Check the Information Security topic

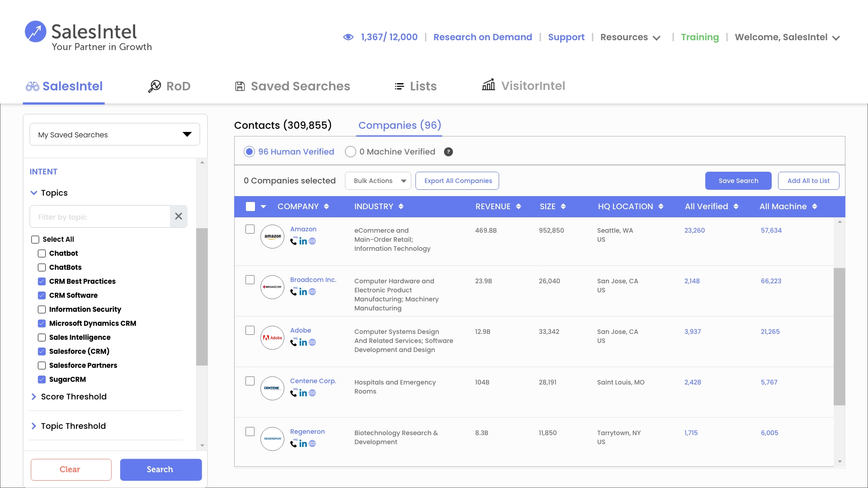point(42,310)
